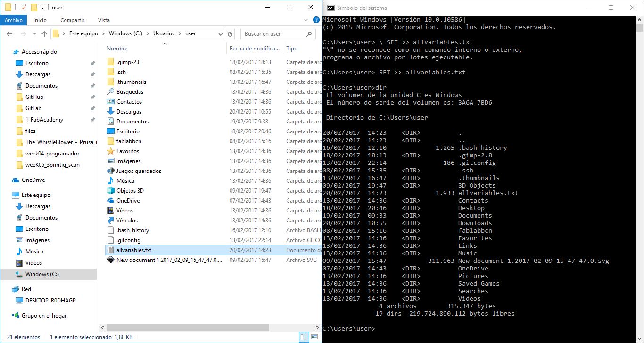Viewport: 644px width, 343px height.
Task: Select the Contactos folder icon
Action: click(x=111, y=102)
